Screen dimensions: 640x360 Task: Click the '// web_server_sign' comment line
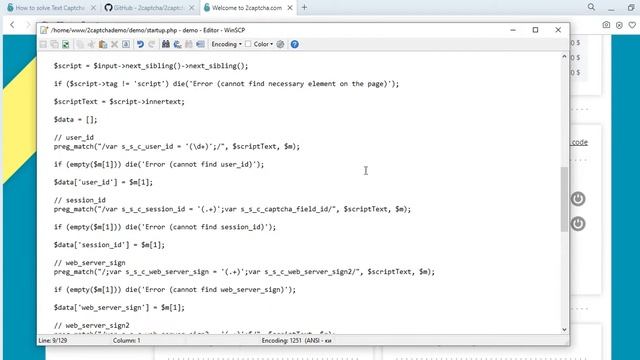coord(89,263)
